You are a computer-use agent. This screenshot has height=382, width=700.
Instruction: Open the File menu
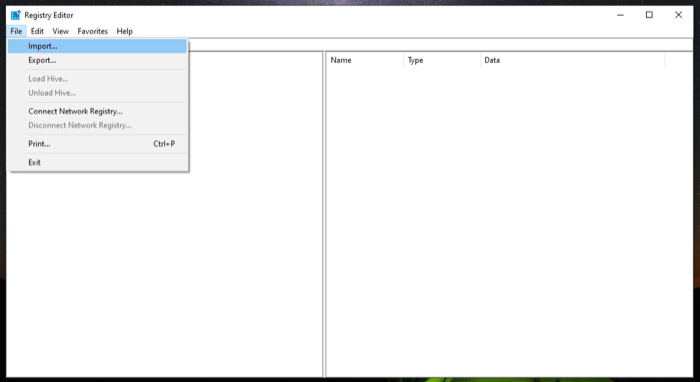click(x=17, y=31)
